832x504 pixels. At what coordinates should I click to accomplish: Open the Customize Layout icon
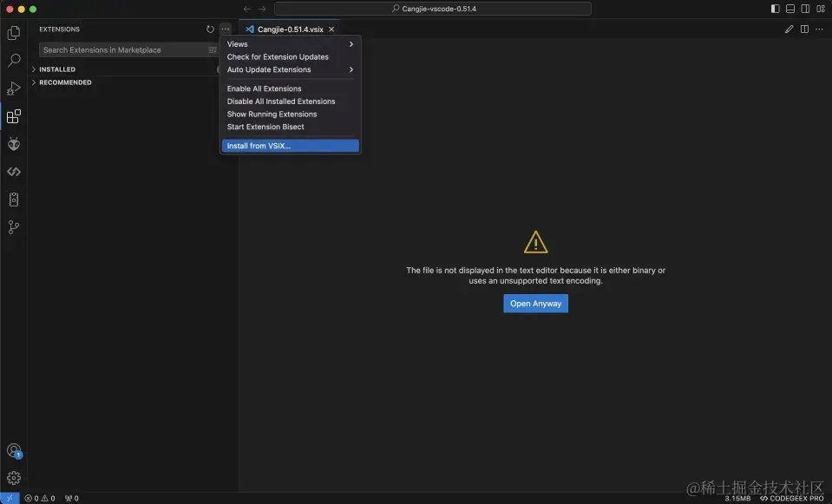[x=821, y=9]
